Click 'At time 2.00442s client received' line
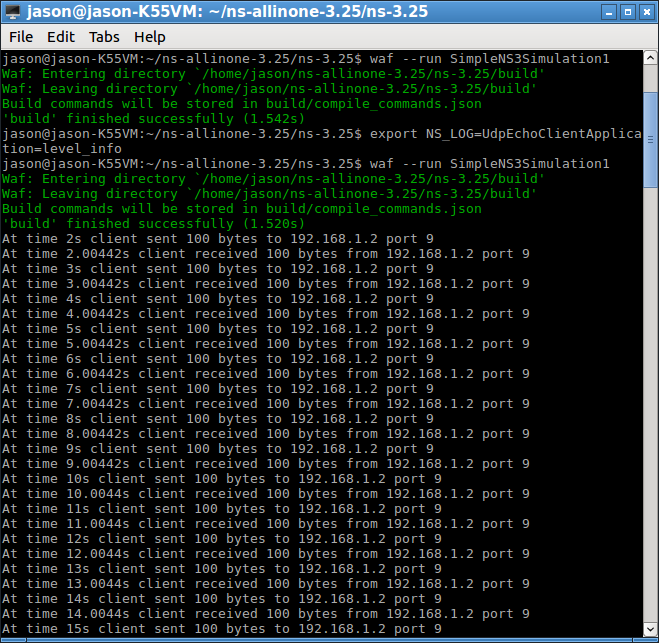This screenshot has height=643, width=659. pos(266,253)
